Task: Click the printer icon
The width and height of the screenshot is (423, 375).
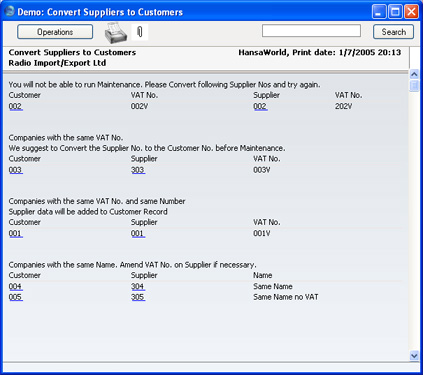Action: pos(116,33)
